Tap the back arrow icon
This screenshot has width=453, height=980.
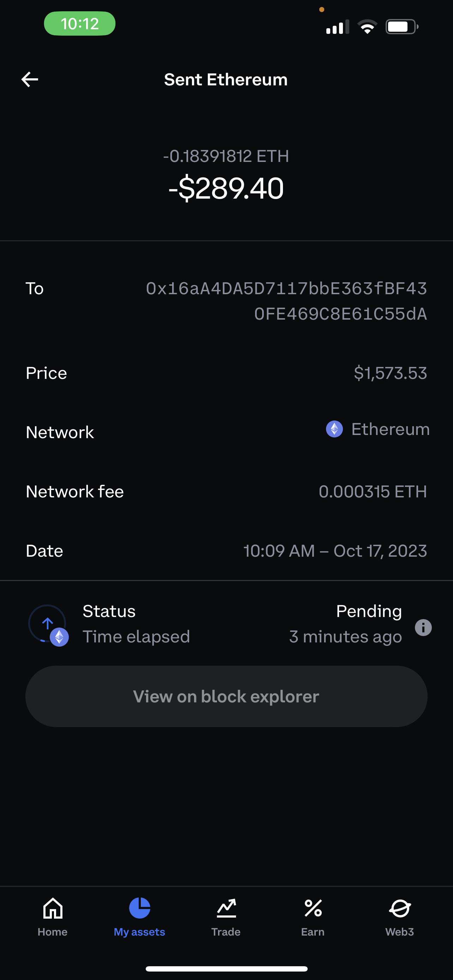[30, 79]
